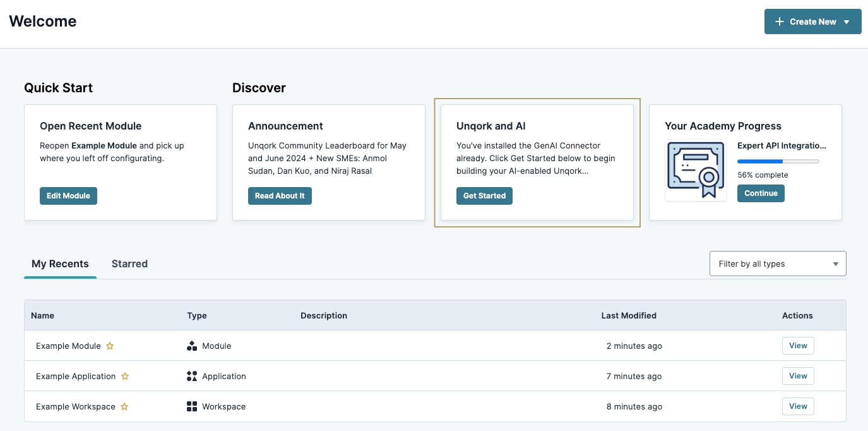The height and width of the screenshot is (431, 868).
Task: Click the Your Academy Progress heading
Action: pos(723,126)
